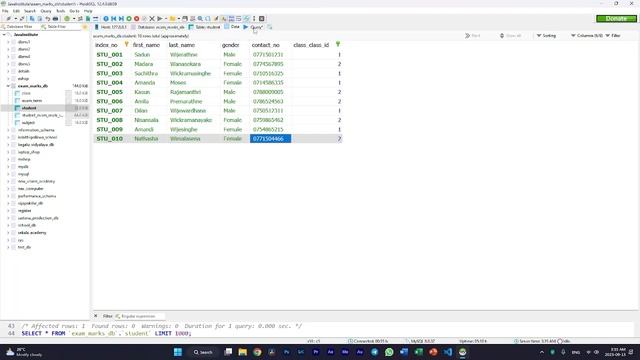Viewport: 640px width, 360px height.
Task: Click the highlighted 0771504466 contact cell
Action: [270, 139]
